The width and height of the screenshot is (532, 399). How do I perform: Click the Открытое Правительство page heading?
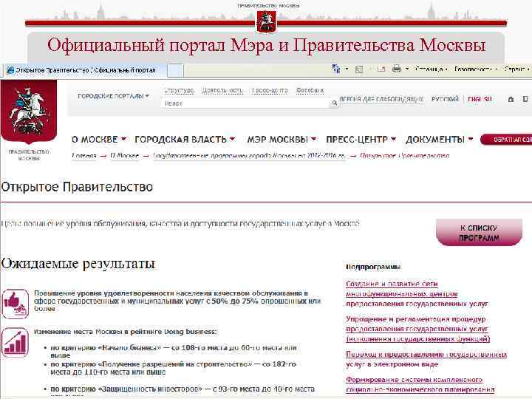tap(77, 187)
